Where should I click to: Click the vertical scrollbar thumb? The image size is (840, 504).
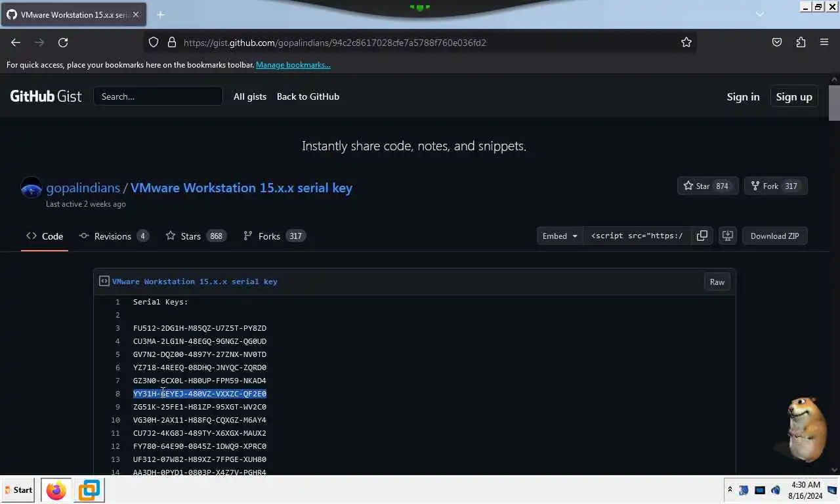834,103
